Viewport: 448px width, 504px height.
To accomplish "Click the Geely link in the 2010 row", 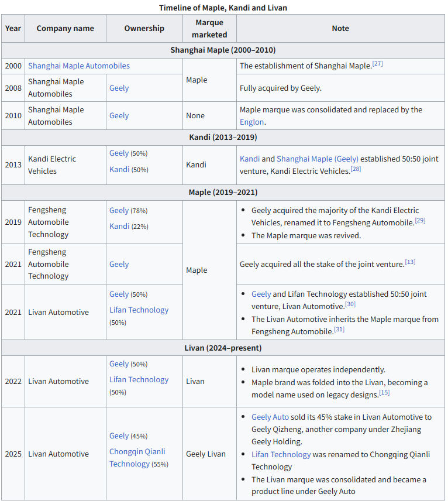I will pos(119,116).
